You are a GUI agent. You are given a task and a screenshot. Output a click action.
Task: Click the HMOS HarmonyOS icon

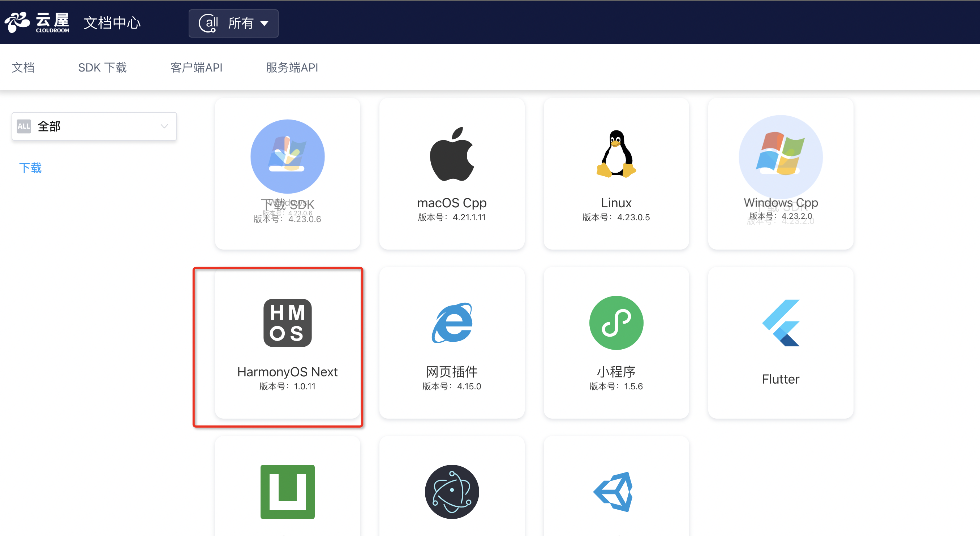(288, 323)
